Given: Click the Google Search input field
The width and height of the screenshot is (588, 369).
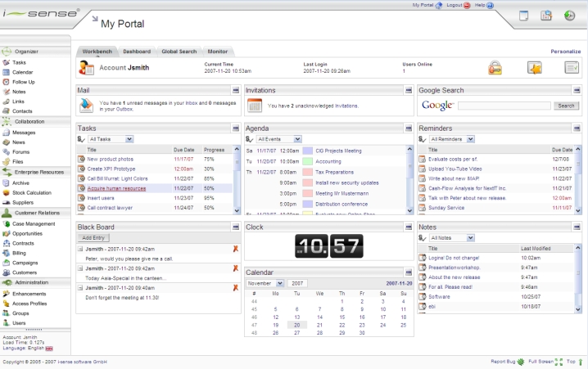Looking at the screenshot, I should pyautogui.click(x=504, y=106).
